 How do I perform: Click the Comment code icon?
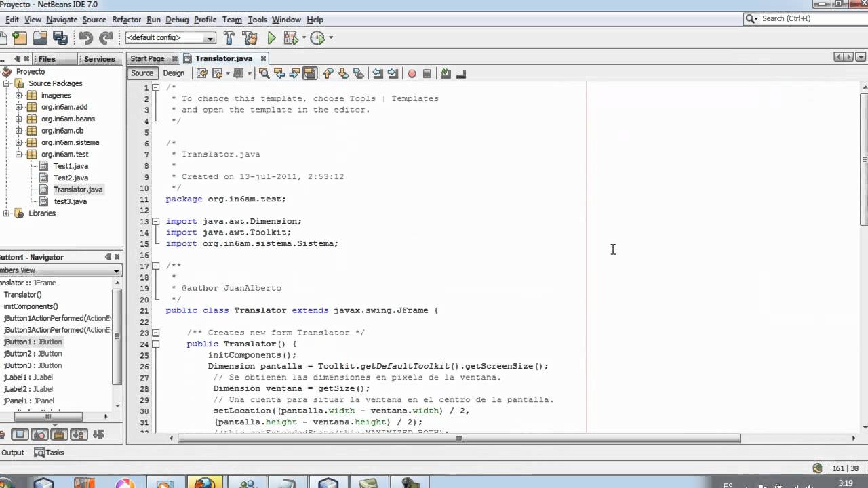pyautogui.click(x=446, y=73)
